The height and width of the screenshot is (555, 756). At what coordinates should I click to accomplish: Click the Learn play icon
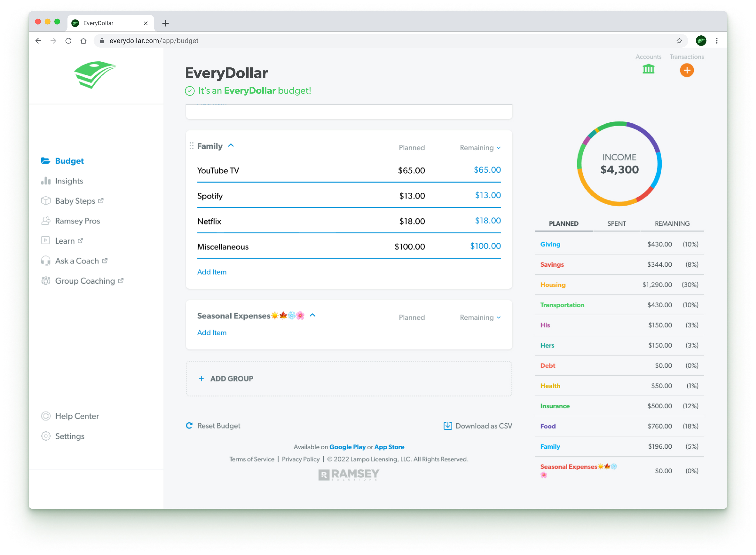[45, 240]
